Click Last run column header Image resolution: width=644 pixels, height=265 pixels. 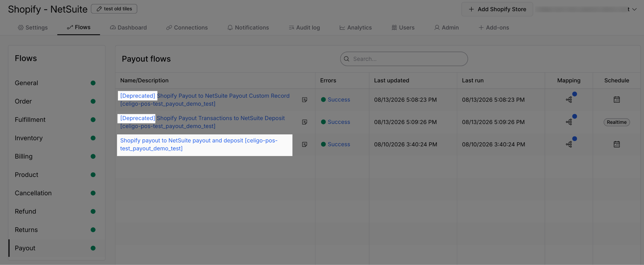click(x=473, y=80)
